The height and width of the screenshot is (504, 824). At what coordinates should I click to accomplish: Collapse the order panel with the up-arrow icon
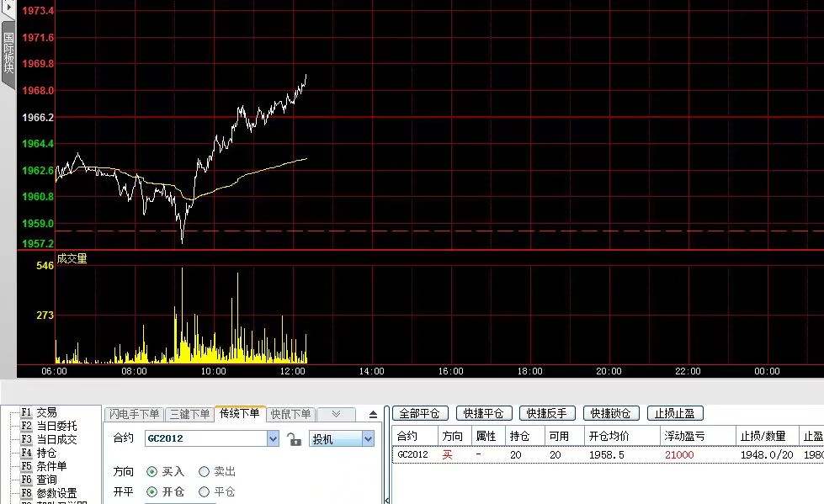tap(373, 414)
